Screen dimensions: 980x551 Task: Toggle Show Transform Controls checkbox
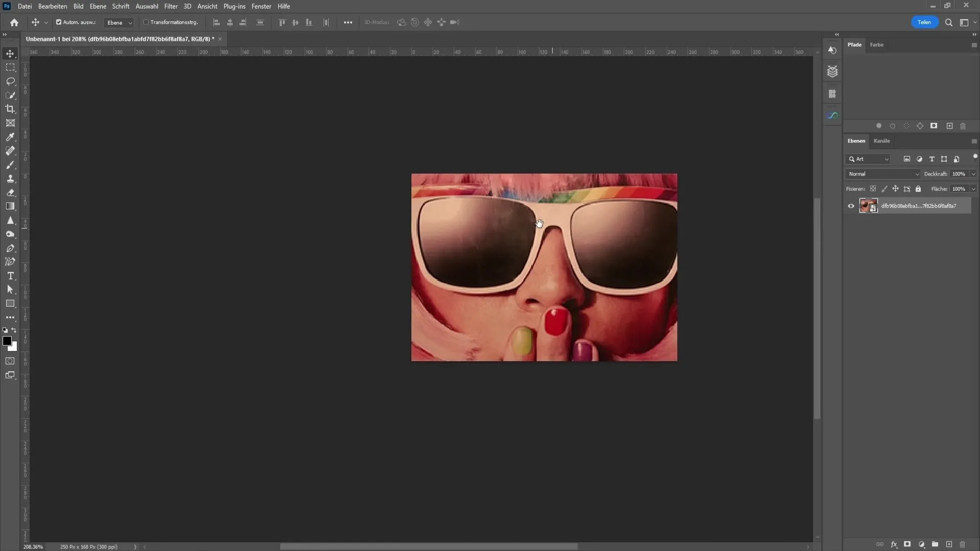pyautogui.click(x=144, y=22)
